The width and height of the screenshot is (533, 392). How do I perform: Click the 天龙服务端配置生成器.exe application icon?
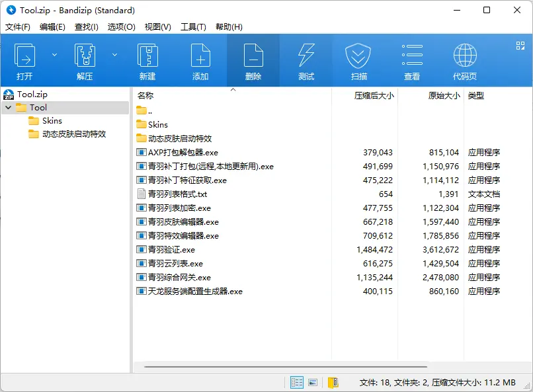click(142, 291)
